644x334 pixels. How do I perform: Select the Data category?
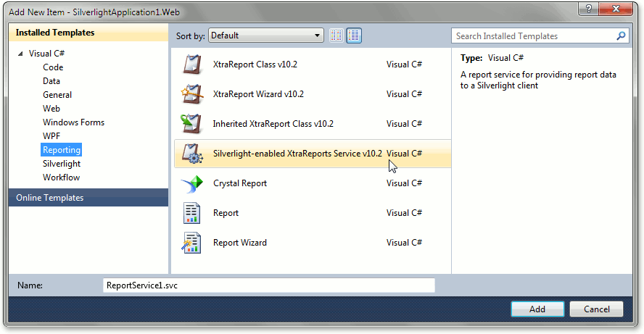coord(51,81)
